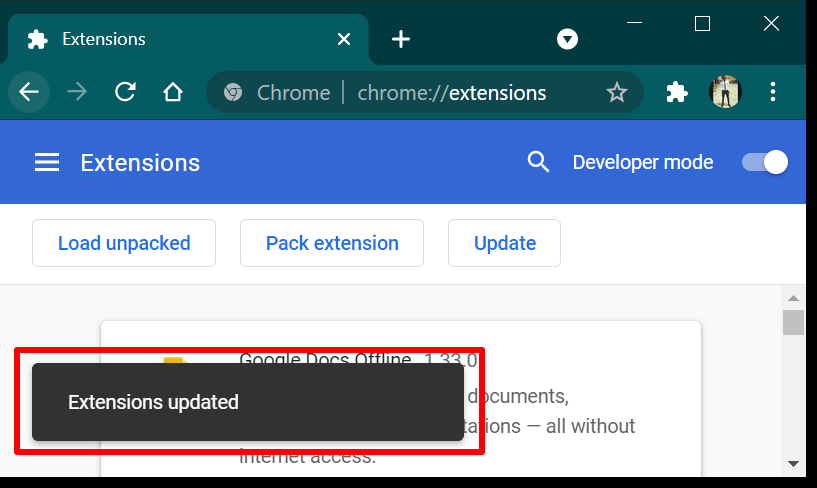This screenshot has height=488, width=817.
Task: Click the chrome://extensions address bar
Action: [x=452, y=93]
